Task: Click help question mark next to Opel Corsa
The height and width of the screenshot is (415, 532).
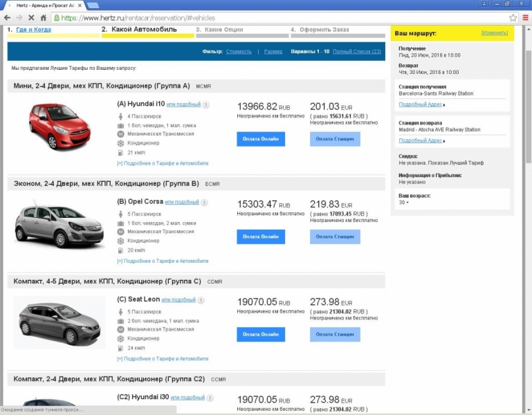Action: click(204, 203)
